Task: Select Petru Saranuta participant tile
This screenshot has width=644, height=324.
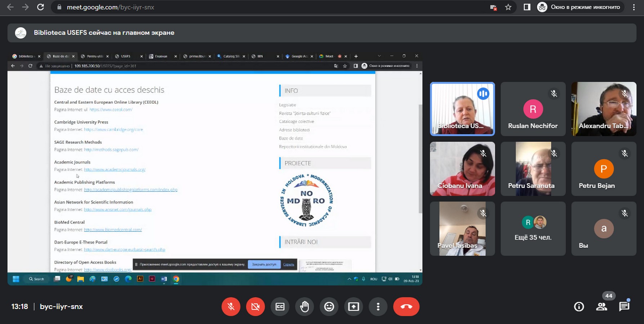Action: point(533,169)
